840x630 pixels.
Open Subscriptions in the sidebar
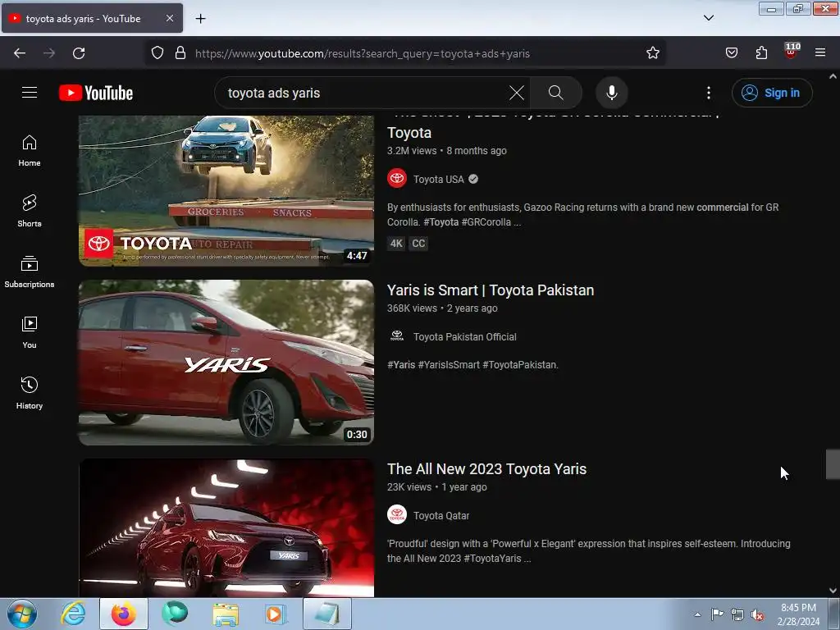[x=30, y=272]
